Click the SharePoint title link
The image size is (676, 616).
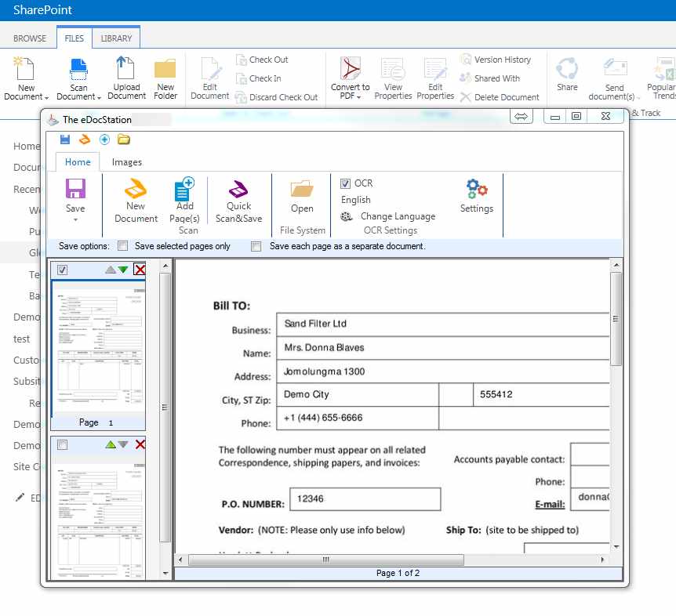(42, 10)
